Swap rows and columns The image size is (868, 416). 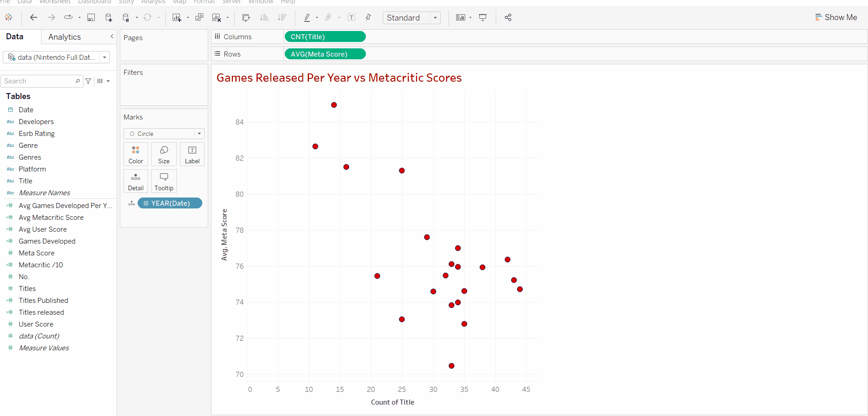[x=246, y=17]
